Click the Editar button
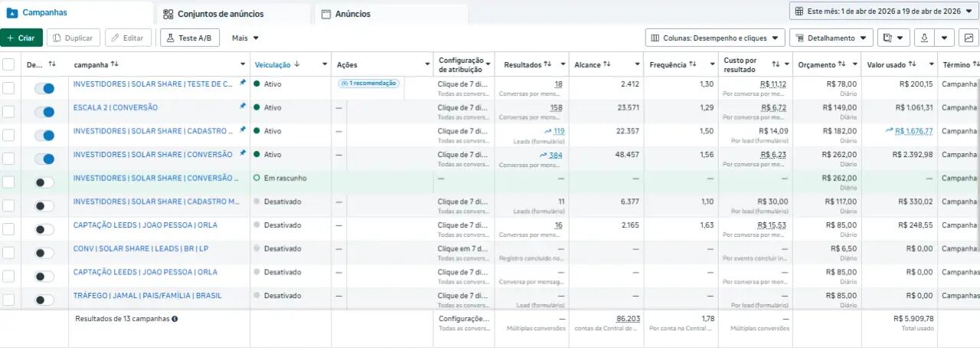Image resolution: width=980 pixels, height=348 pixels. 128,38
